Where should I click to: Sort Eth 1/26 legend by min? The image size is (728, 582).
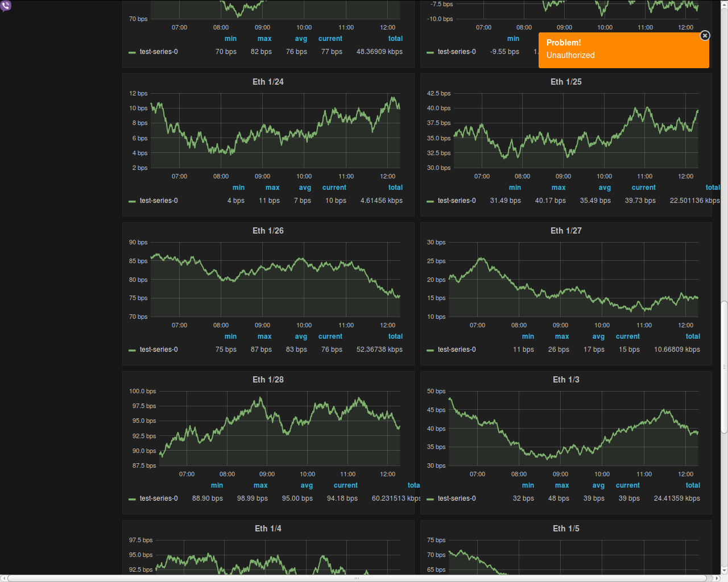click(x=230, y=336)
